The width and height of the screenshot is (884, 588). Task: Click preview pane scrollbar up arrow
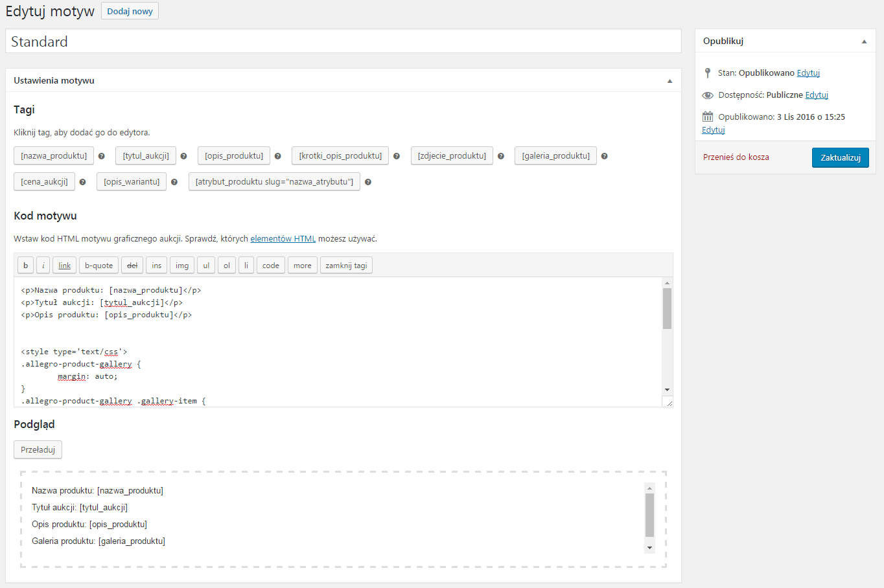[650, 488]
